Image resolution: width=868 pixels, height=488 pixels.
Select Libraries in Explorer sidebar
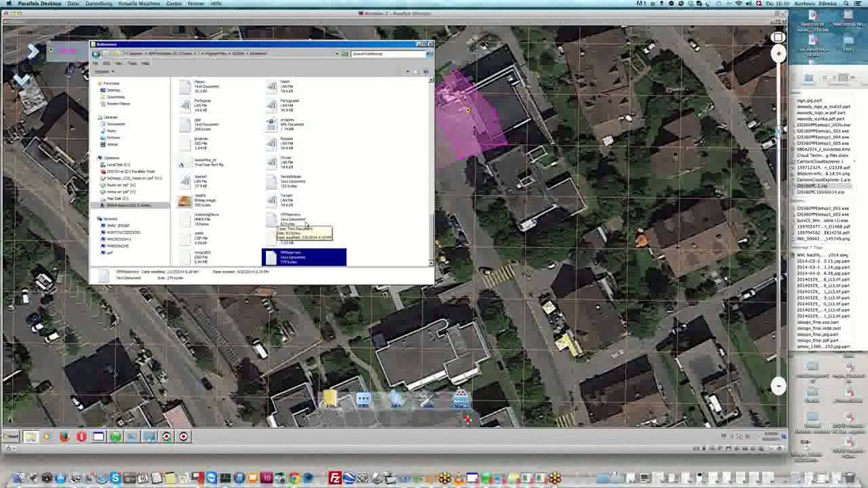point(109,117)
